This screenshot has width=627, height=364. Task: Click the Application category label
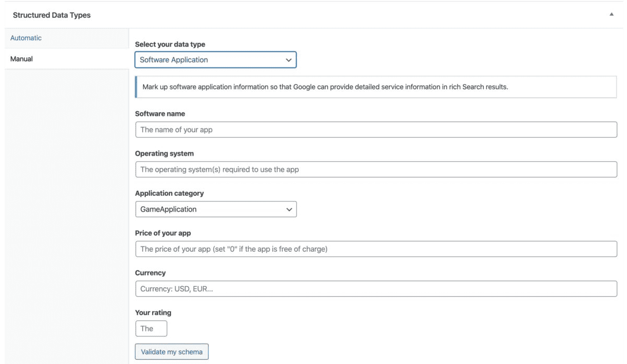[x=169, y=193]
